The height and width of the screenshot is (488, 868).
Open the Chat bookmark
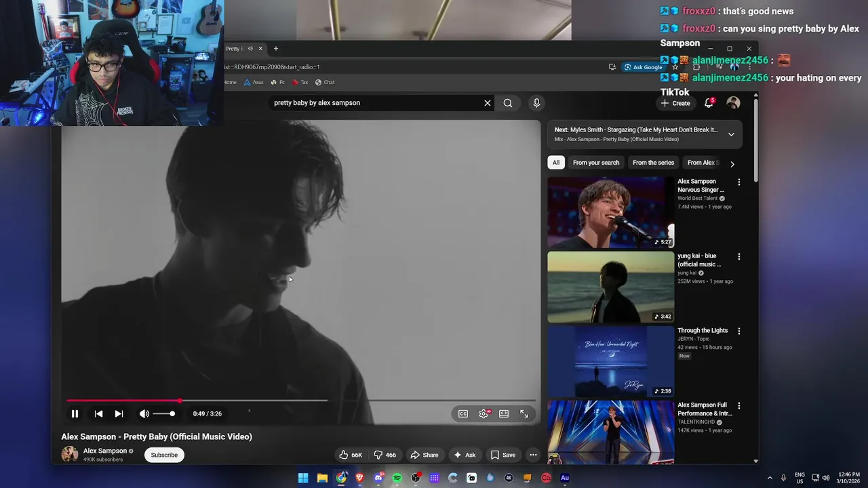tap(325, 82)
